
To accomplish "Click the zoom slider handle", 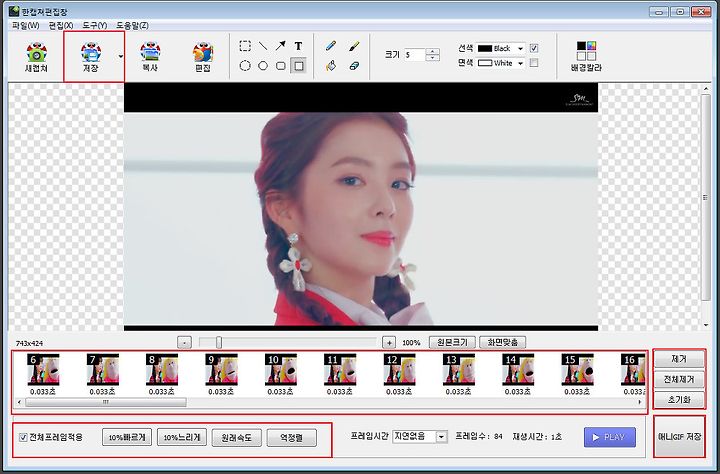I will pyautogui.click(x=219, y=342).
